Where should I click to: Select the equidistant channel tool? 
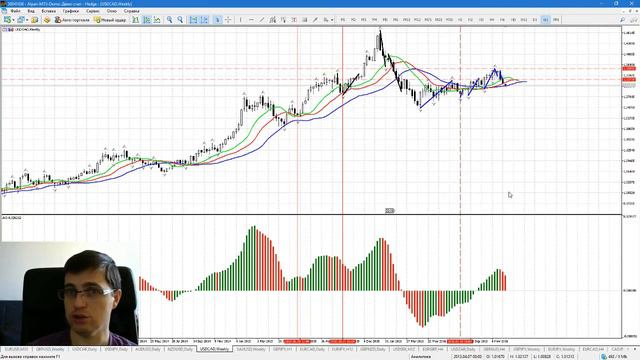click(x=273, y=20)
